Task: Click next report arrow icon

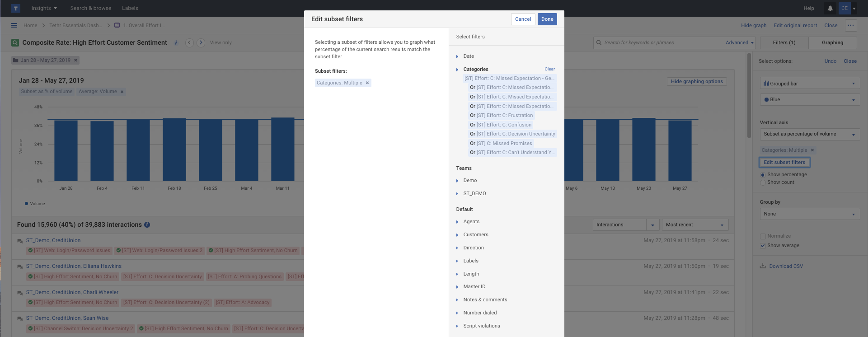Action: tap(201, 42)
